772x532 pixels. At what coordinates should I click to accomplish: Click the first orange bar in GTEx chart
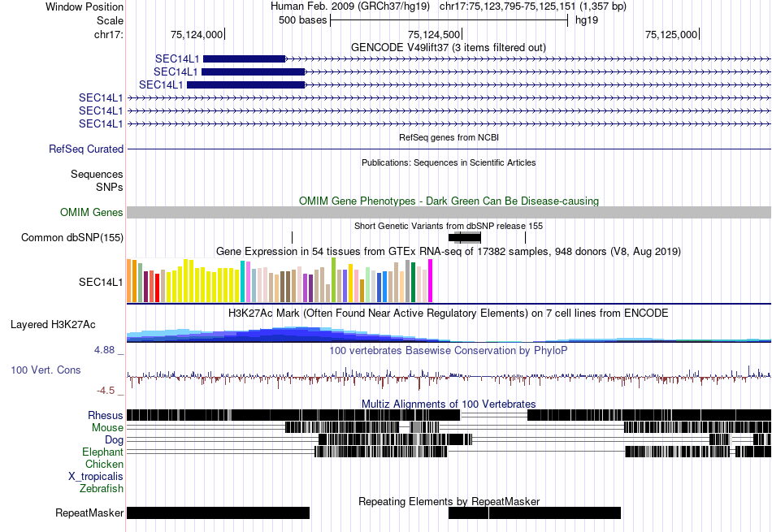[x=129, y=280]
